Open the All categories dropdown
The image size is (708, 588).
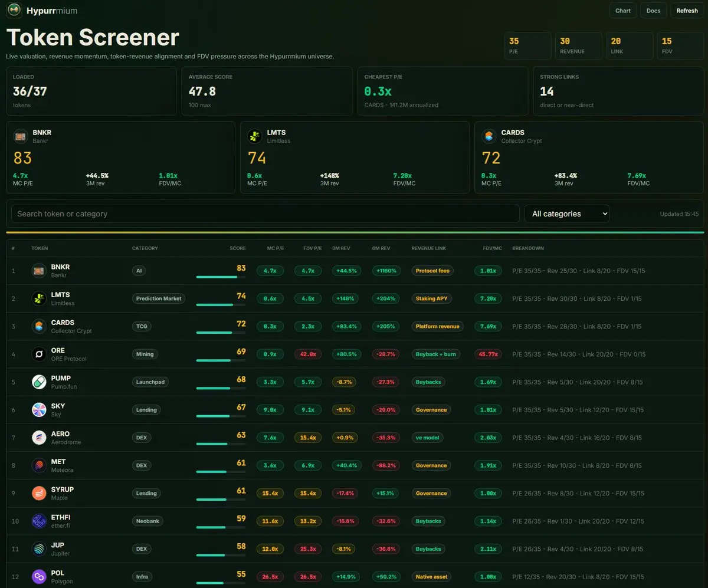(x=567, y=213)
